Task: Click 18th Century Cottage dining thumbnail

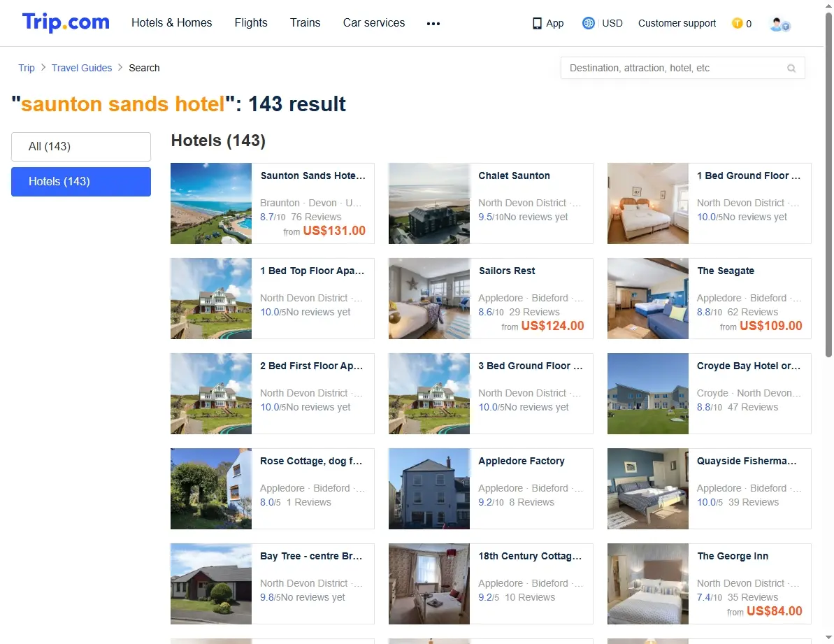Action: point(429,585)
